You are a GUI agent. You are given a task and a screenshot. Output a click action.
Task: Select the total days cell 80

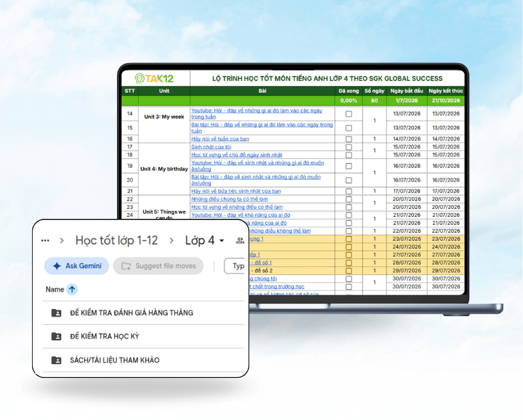coord(375,101)
